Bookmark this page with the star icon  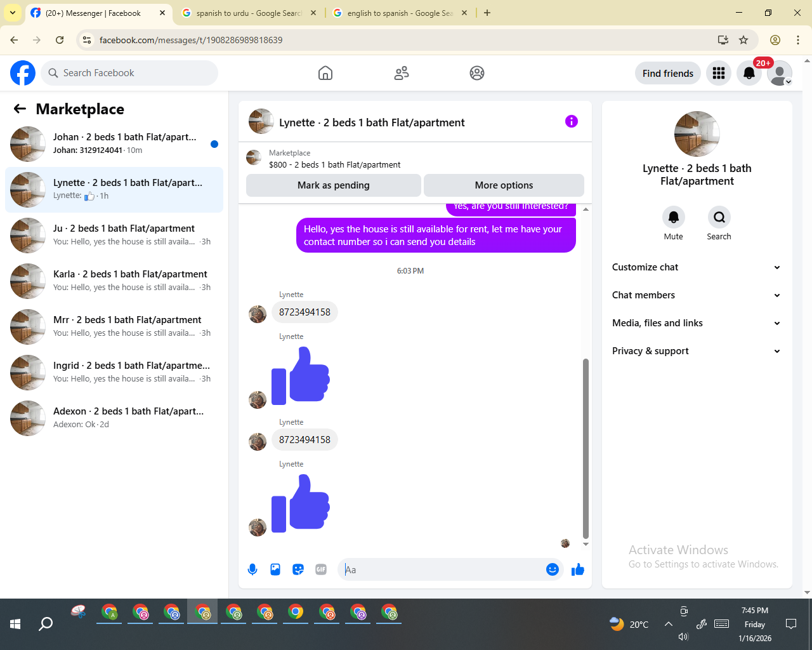pos(743,40)
